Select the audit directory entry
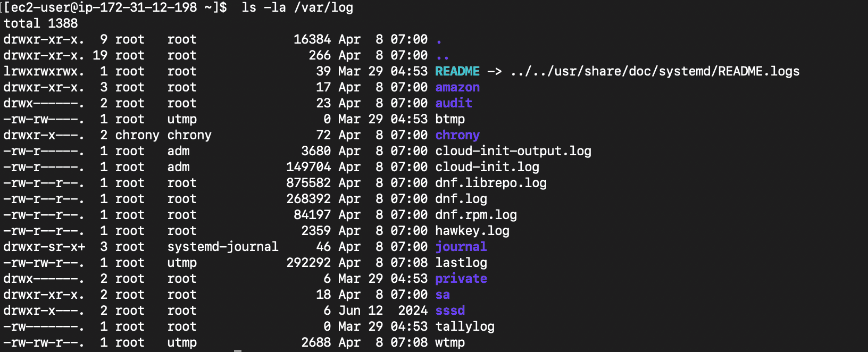 [453, 103]
